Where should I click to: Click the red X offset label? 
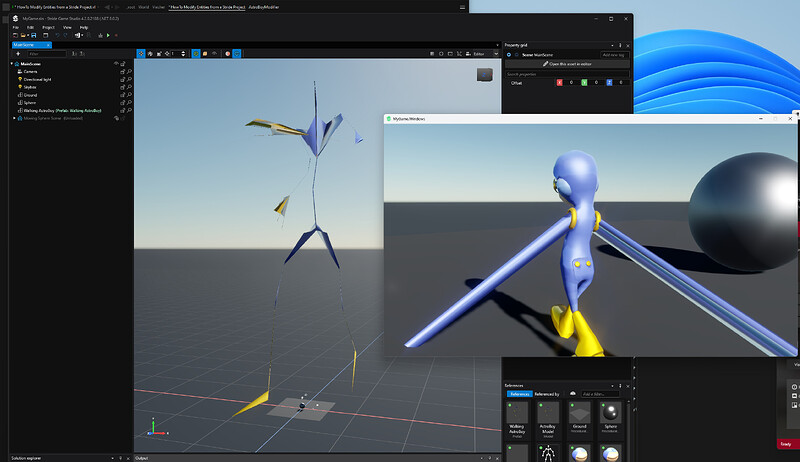(560, 83)
